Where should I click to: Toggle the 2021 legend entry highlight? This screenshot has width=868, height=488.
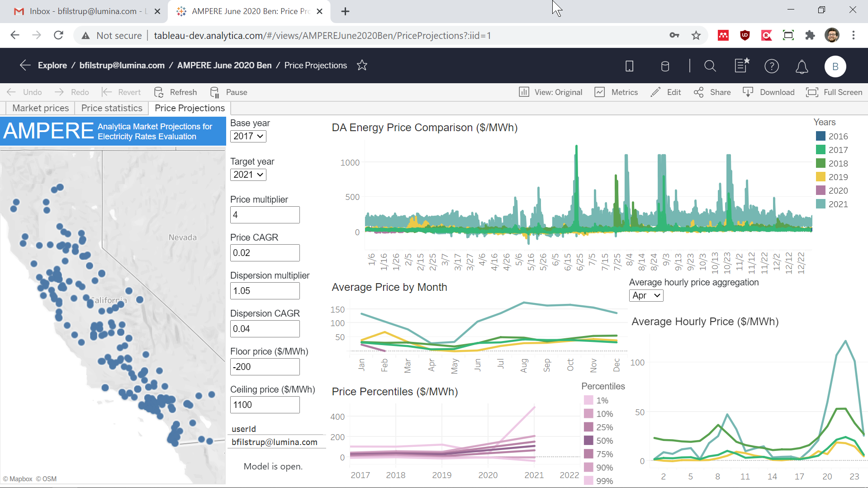tap(832, 204)
